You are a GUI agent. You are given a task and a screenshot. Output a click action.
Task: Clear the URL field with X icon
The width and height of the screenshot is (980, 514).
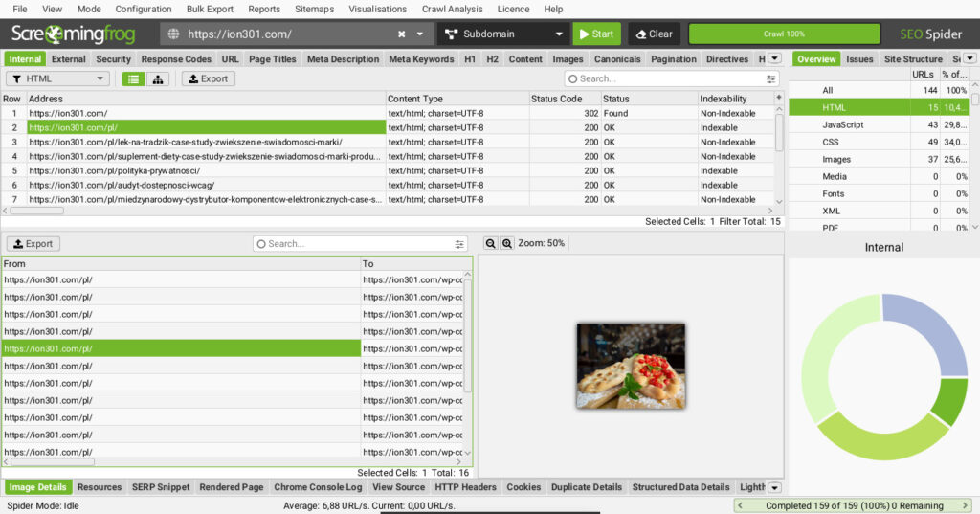coord(402,34)
